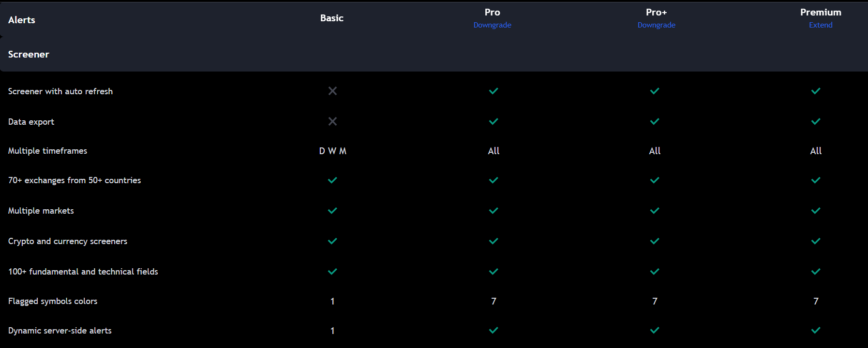Click the Pro+ checkmark for Multiple markets
The image size is (868, 348).
pyautogui.click(x=655, y=211)
